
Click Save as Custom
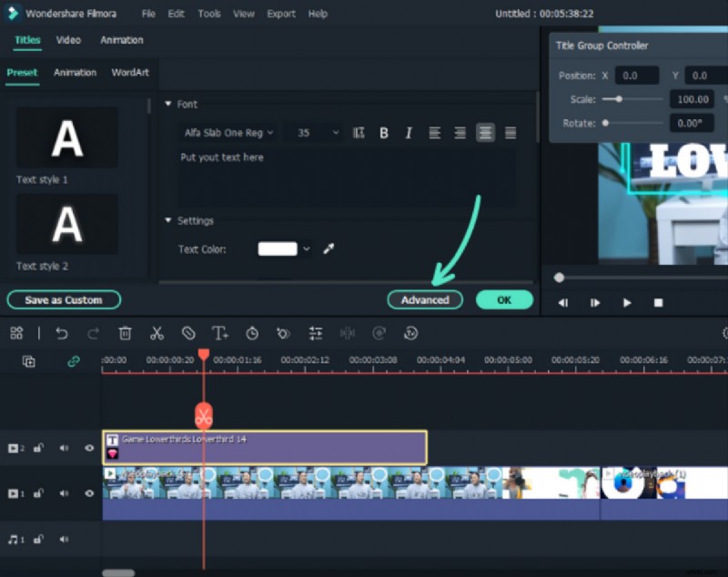tap(64, 299)
